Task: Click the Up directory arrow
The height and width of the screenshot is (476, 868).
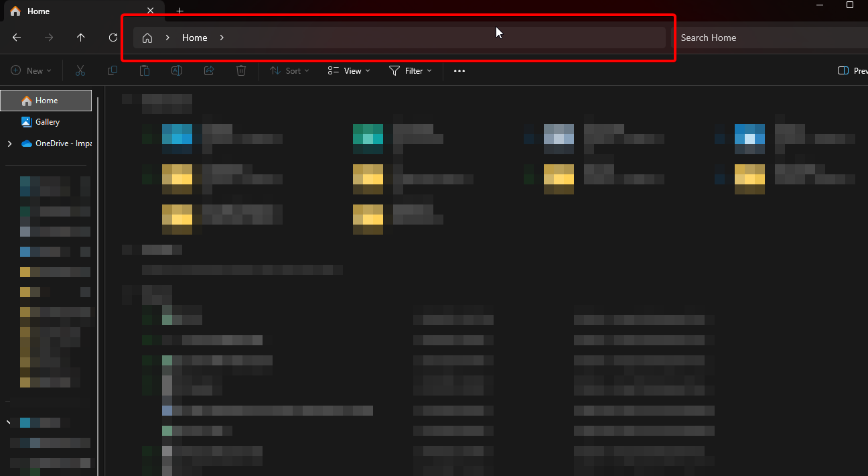Action: (81, 38)
